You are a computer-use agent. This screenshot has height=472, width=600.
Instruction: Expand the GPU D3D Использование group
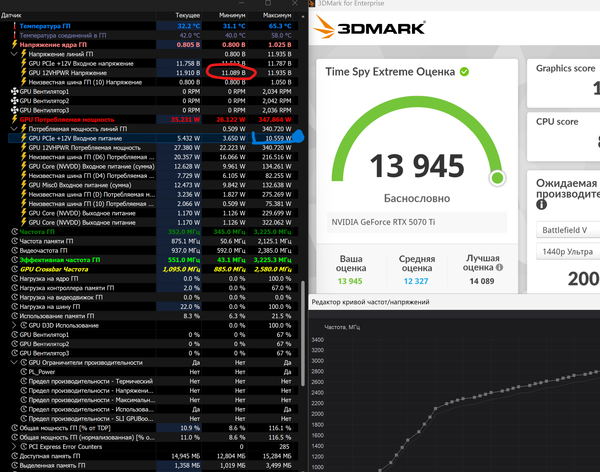14,325
